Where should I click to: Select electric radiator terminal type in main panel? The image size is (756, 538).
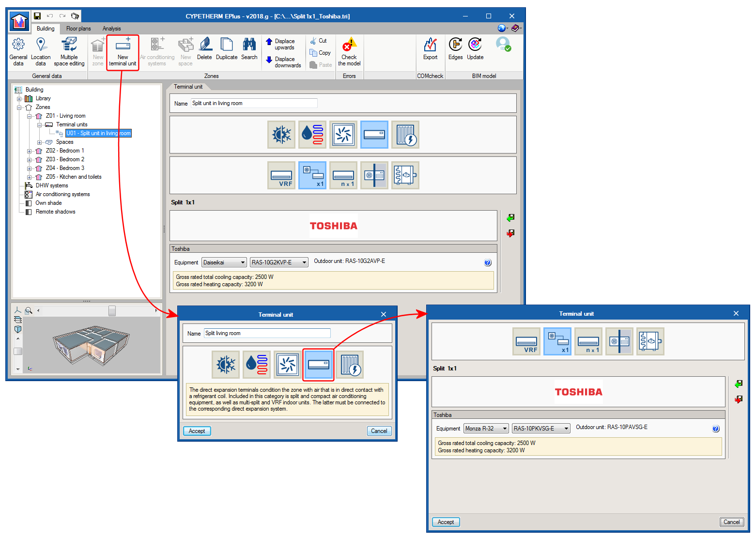coord(405,135)
